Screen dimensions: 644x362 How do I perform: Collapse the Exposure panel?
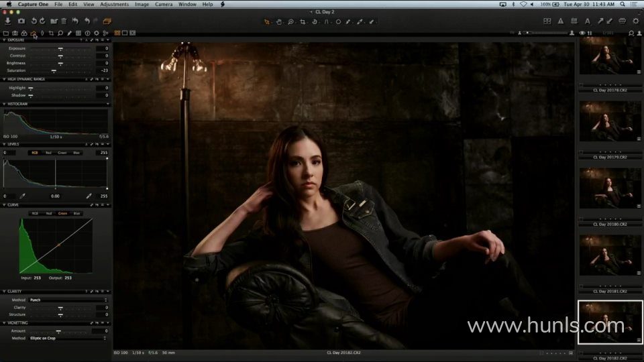point(4,40)
